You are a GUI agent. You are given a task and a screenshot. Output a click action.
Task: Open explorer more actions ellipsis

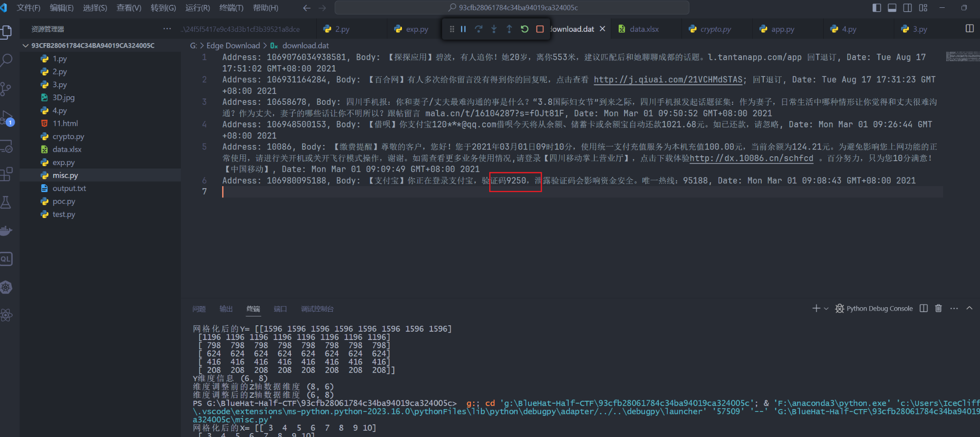(167, 29)
